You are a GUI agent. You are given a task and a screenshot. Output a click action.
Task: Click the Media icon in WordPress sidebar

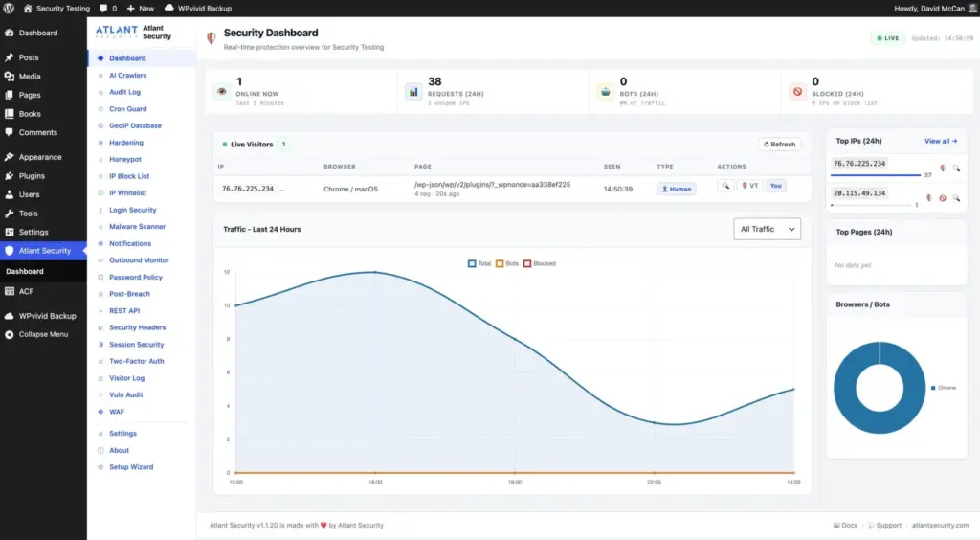[10, 77]
